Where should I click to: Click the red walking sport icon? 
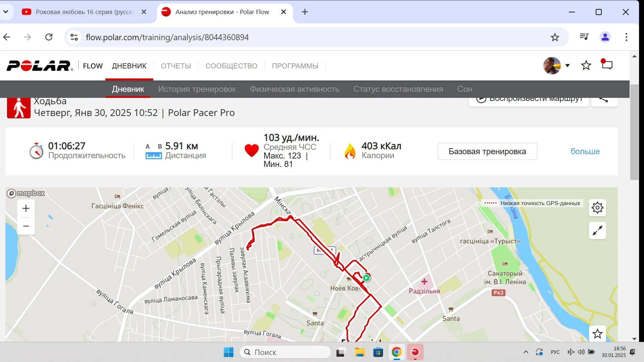(19, 108)
